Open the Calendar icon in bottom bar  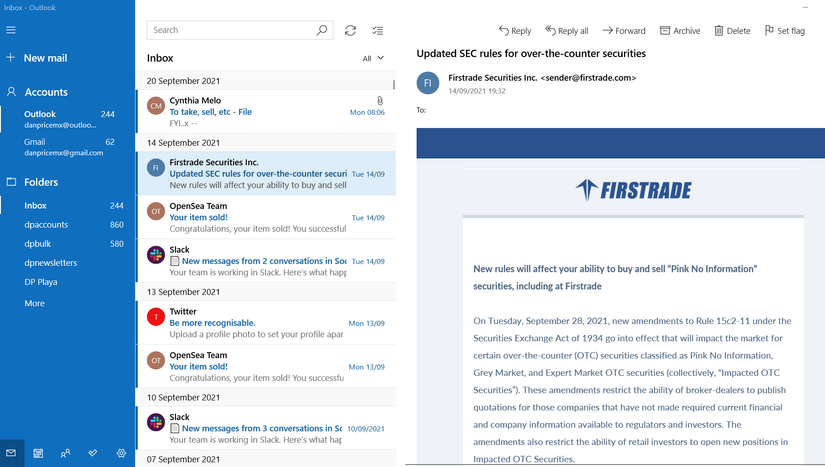[38, 453]
